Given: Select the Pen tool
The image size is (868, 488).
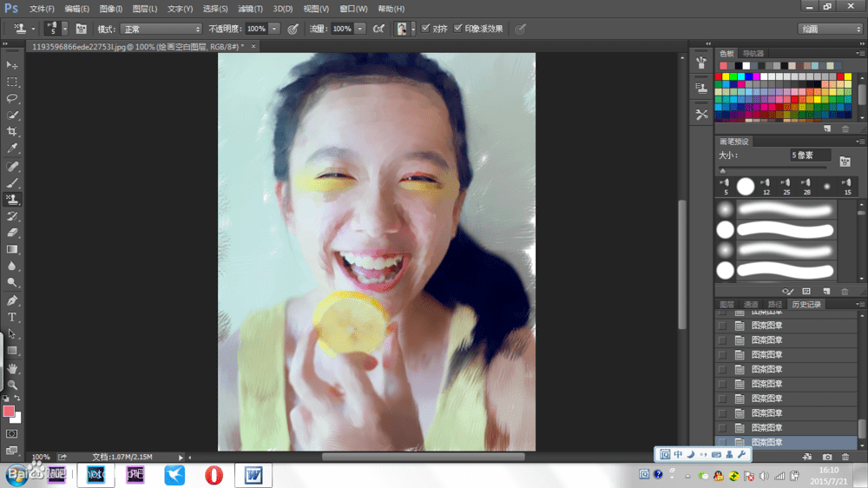Looking at the screenshot, I should (11, 300).
